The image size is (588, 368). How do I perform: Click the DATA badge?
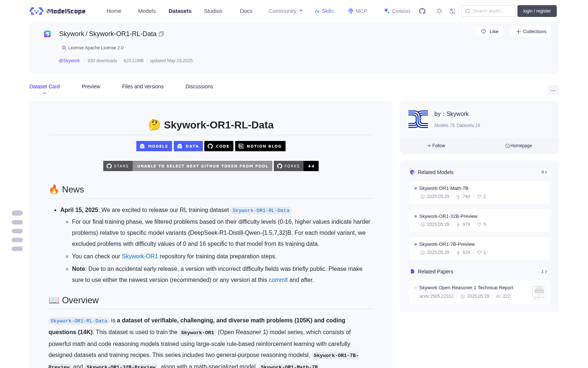tap(188, 146)
